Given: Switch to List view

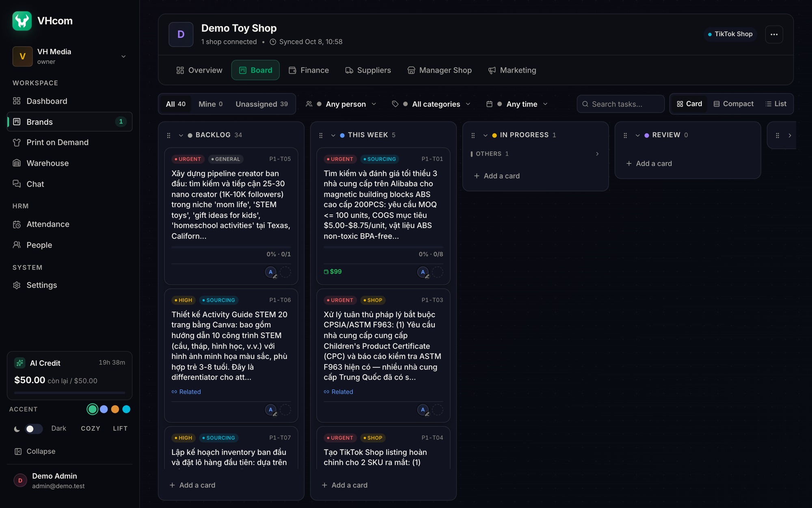Looking at the screenshot, I should tap(776, 104).
